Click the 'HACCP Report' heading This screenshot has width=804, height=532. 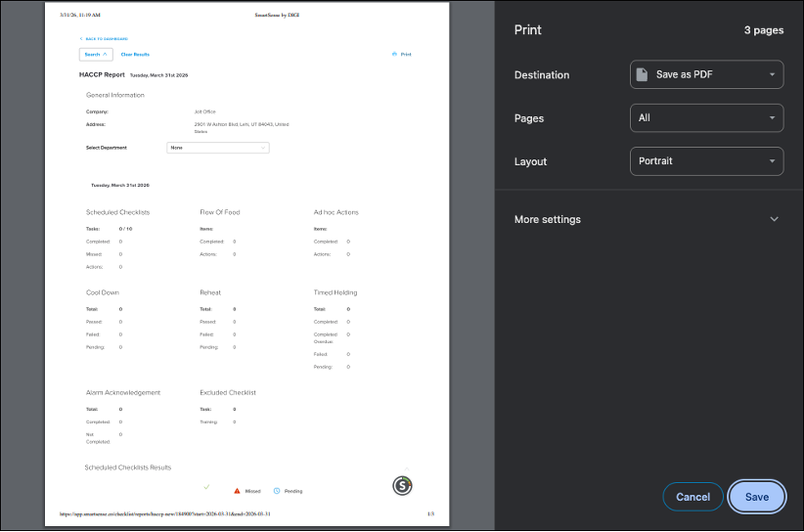tap(102, 75)
